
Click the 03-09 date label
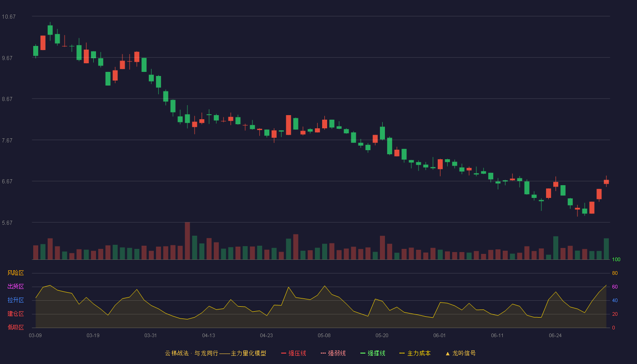tap(35, 335)
